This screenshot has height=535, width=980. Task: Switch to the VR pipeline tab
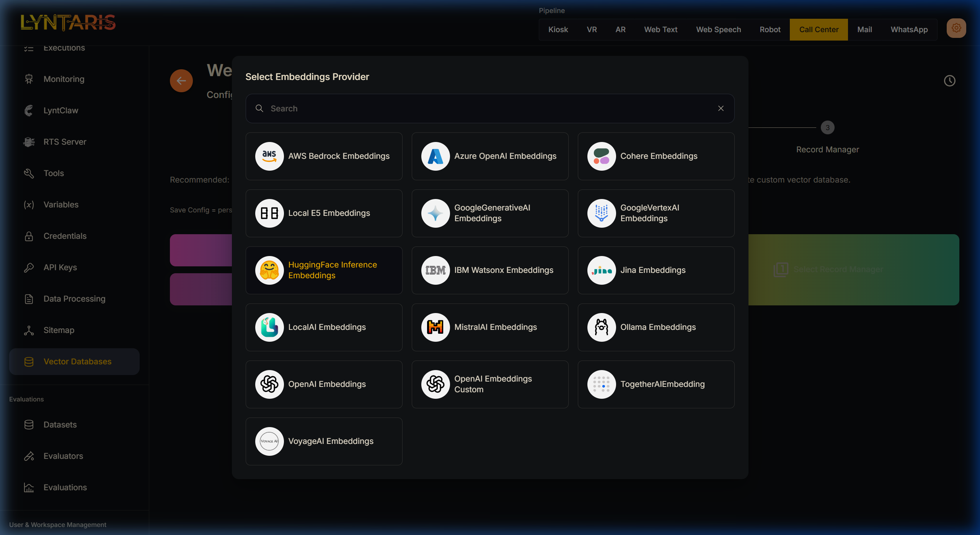592,29
